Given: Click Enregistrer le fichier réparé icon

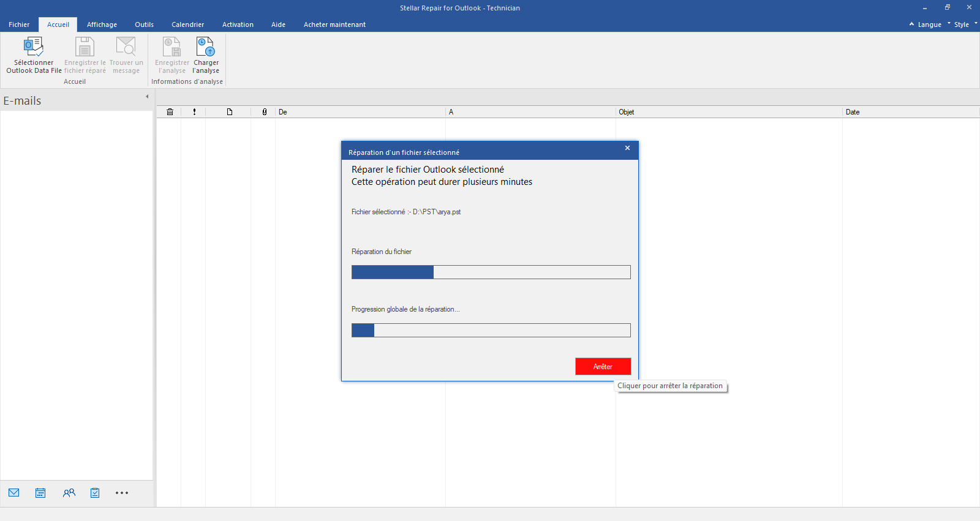Looking at the screenshot, I should click(85, 47).
